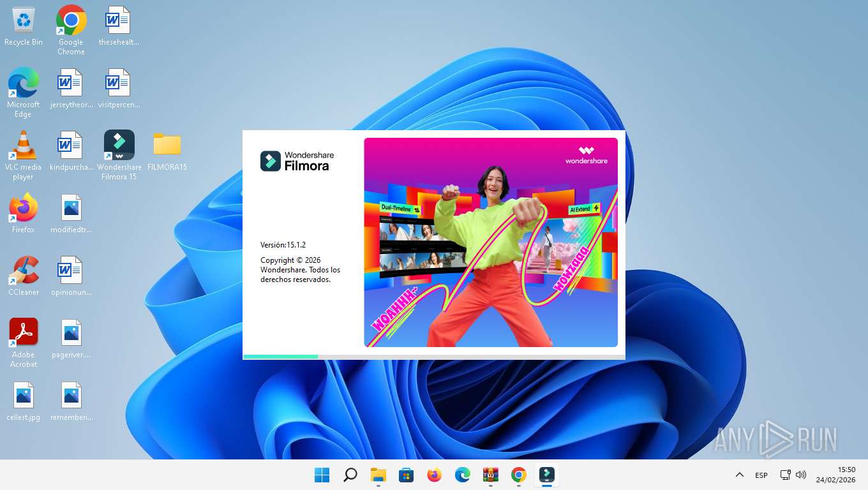Select the VLC media player shortcut
Viewport: 868px width, 490px height.
23,155
